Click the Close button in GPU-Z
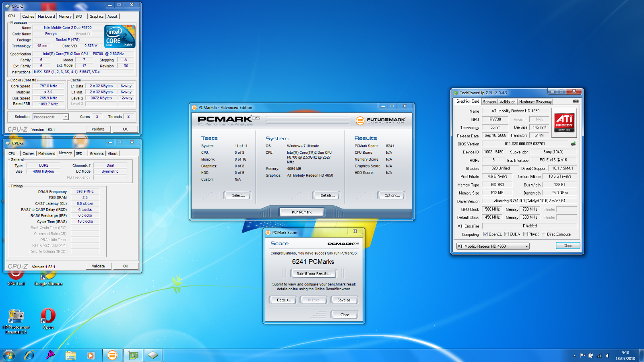The width and height of the screenshot is (644, 362). (x=568, y=246)
